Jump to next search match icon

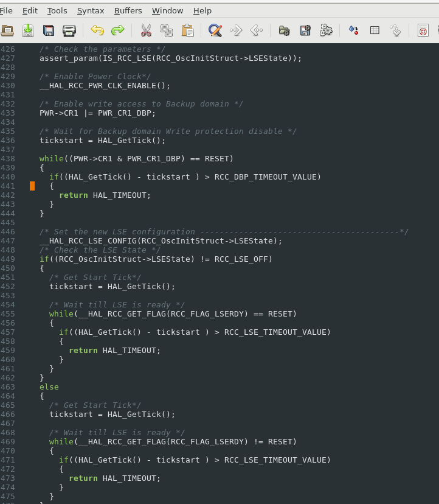pyautogui.click(x=236, y=30)
